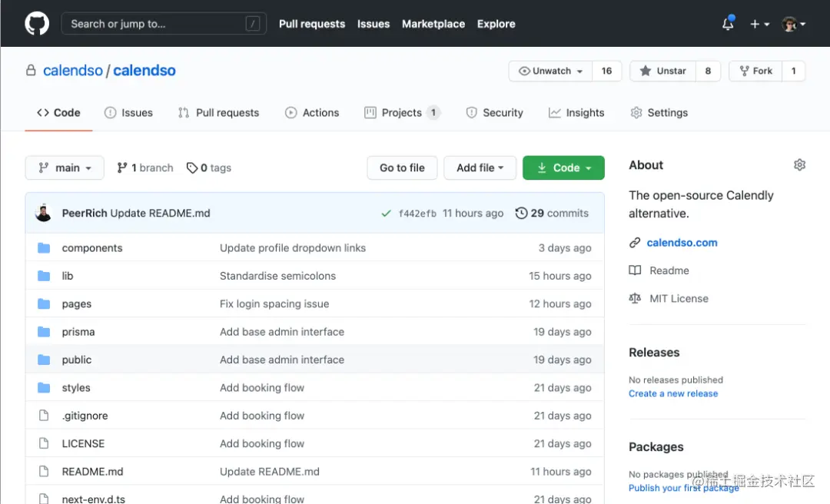The height and width of the screenshot is (504, 830).
Task: Open the user avatar menu
Action: tap(793, 24)
